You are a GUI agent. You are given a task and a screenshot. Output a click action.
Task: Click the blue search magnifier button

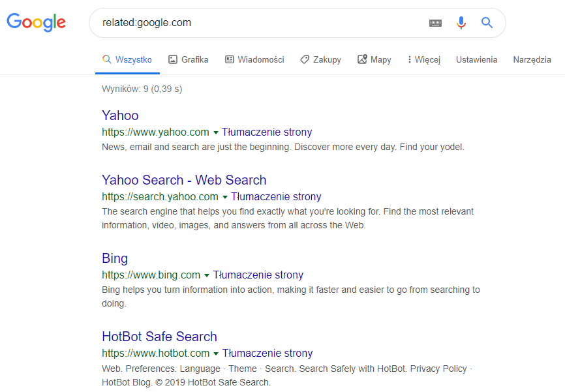tap(487, 23)
